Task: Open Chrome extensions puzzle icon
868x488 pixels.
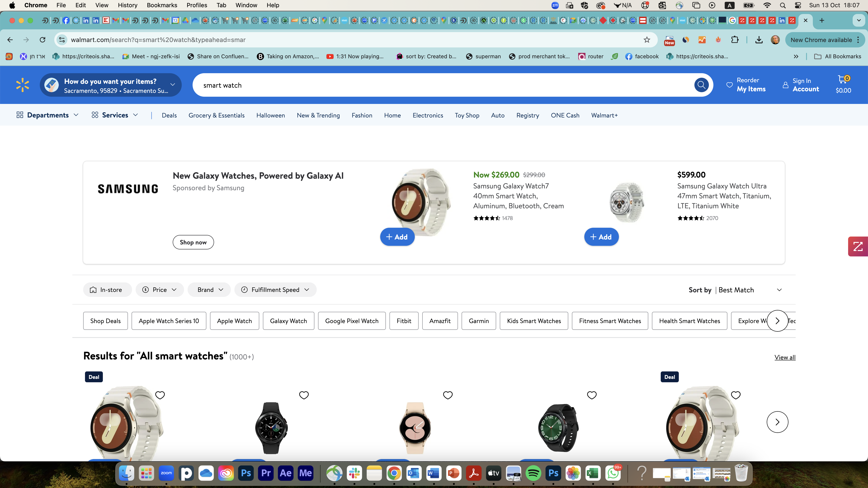Action: pyautogui.click(x=735, y=40)
